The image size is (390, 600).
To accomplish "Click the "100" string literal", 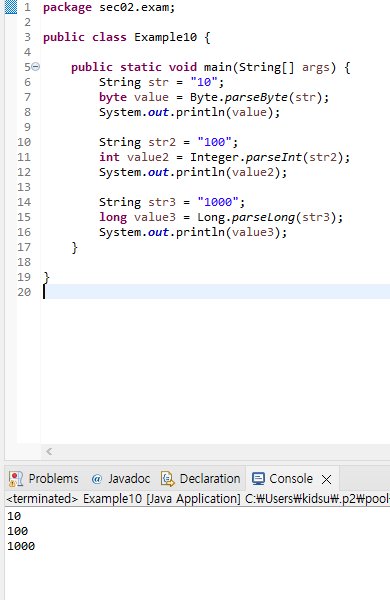I will (x=214, y=142).
